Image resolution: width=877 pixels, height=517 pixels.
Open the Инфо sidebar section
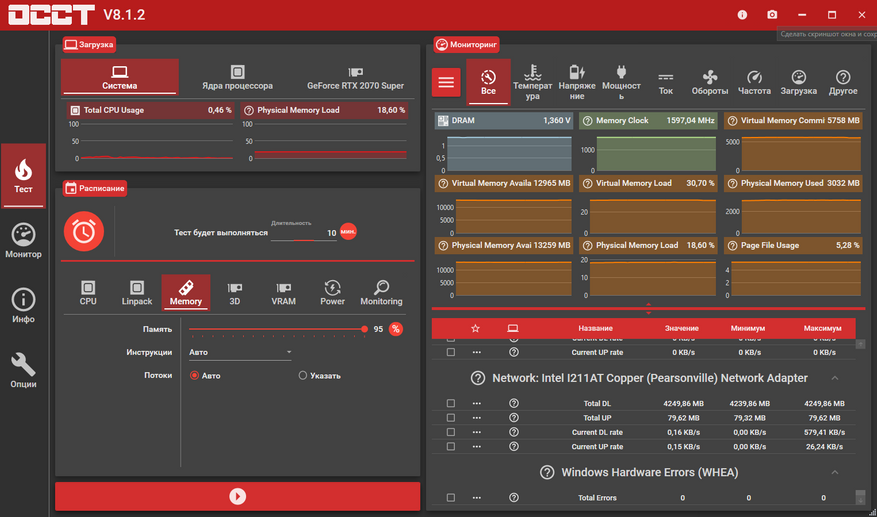click(23, 306)
